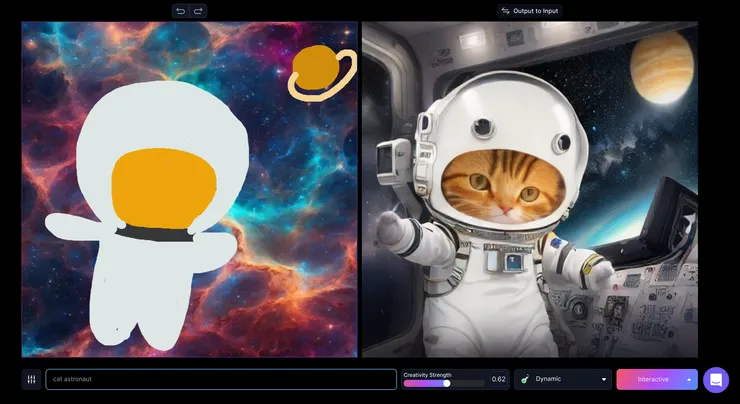Expand the Interactive button arrow menu
Image resolution: width=740 pixels, height=404 pixels.
coord(689,379)
